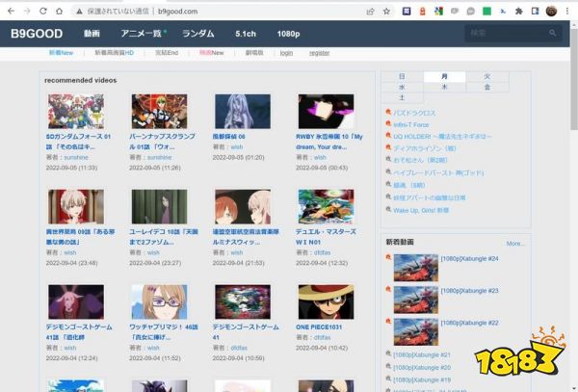This screenshot has width=578, height=392.
Task: Click the More... link in 新着動画
Action: [x=515, y=244]
